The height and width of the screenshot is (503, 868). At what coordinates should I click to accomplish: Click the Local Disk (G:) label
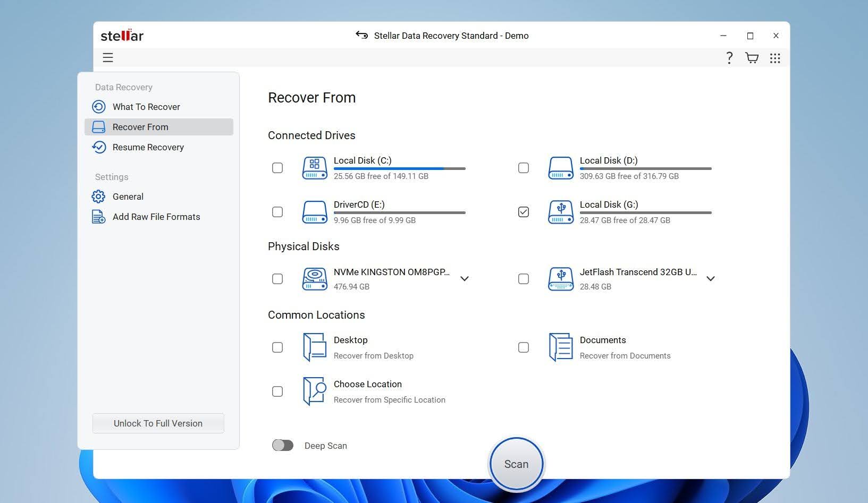tap(609, 204)
